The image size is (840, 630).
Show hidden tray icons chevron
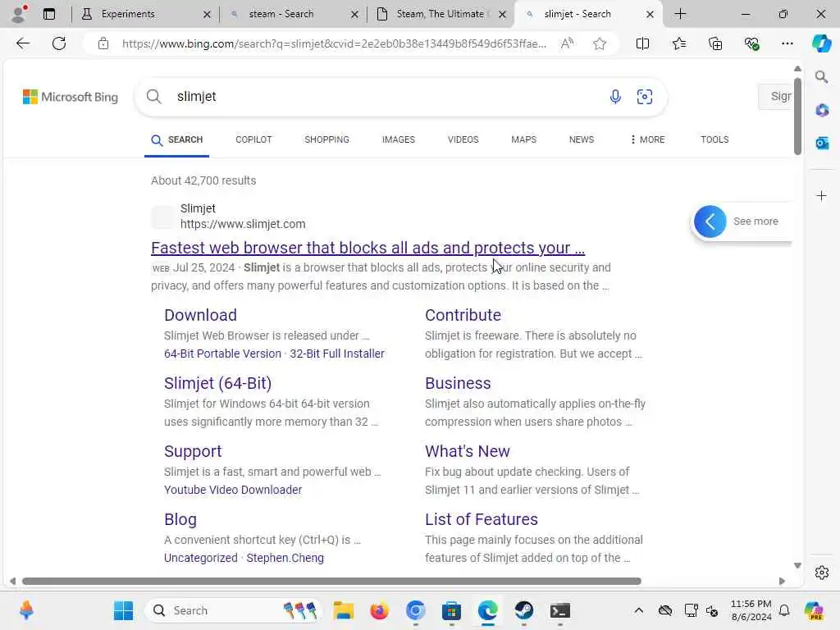point(638,610)
